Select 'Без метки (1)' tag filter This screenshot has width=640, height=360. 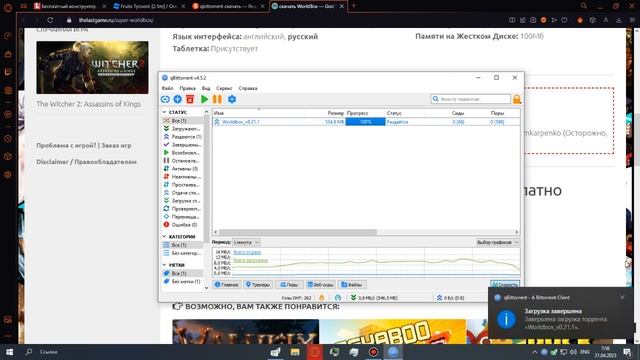[182, 281]
